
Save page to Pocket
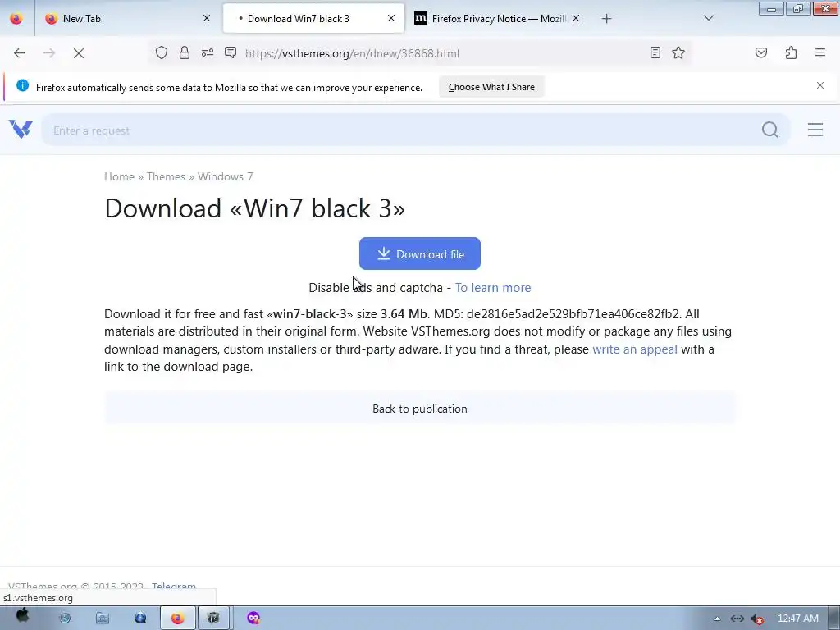click(760, 52)
